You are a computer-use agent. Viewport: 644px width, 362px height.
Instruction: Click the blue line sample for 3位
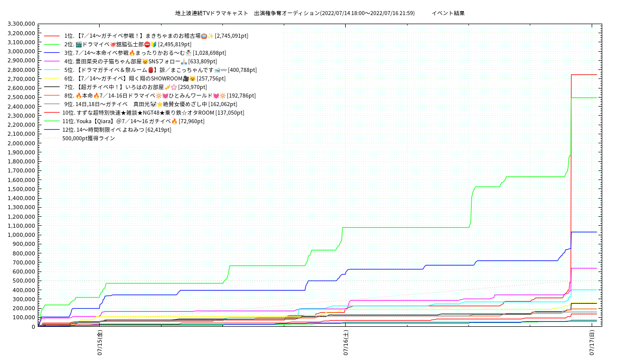[x=52, y=53]
